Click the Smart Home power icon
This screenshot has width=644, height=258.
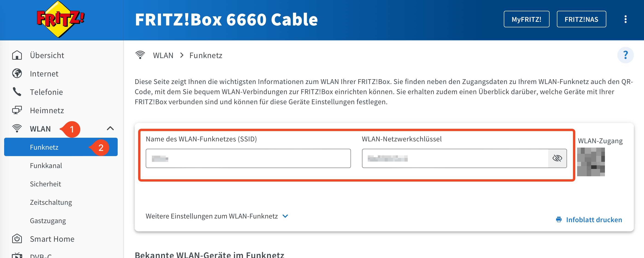point(17,239)
